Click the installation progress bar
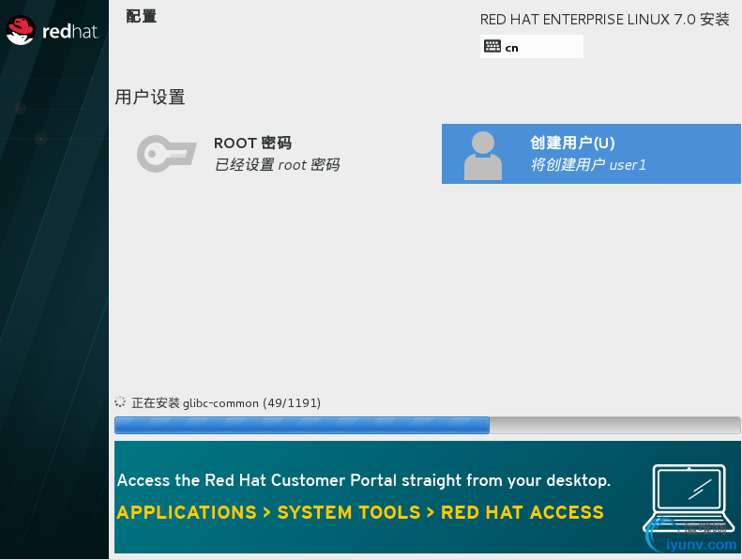Screen dimensions: 742x560 coord(428,425)
